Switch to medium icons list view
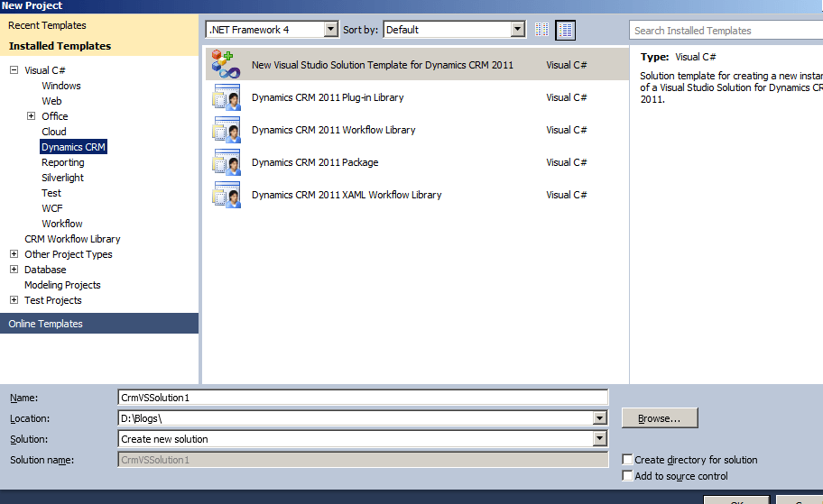Viewport: 823px width, 504px height. click(x=565, y=30)
